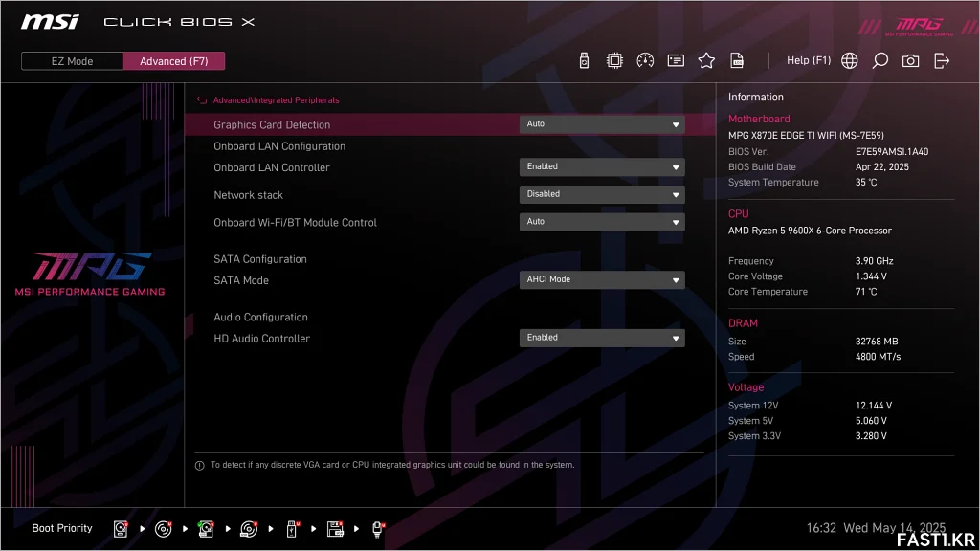
Task: Go back using the breadcrumb return arrow
Action: tap(202, 99)
